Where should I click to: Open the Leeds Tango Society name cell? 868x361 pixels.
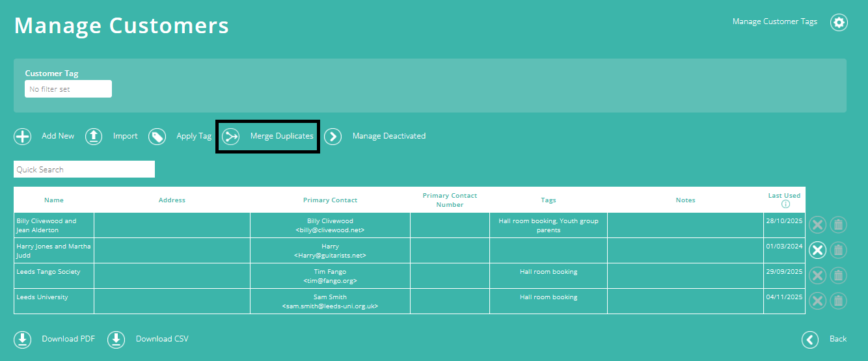54,276
